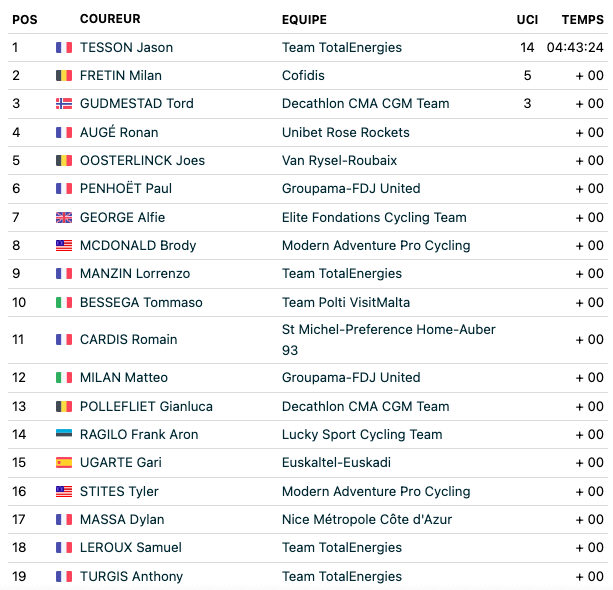The width and height of the screenshot is (613, 590).
Task: Open St Michel-Preference Home-Auber 93 team
Action: coord(389,340)
